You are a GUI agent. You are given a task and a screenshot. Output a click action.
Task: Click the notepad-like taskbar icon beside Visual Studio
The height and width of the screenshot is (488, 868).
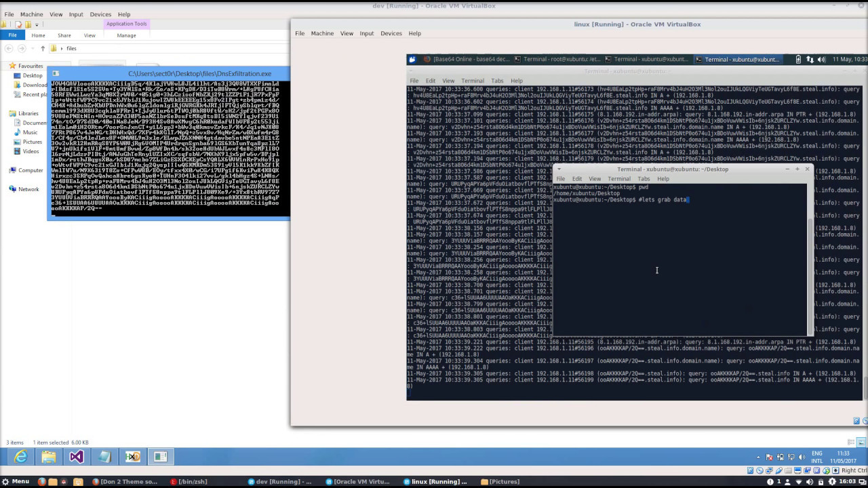104,457
